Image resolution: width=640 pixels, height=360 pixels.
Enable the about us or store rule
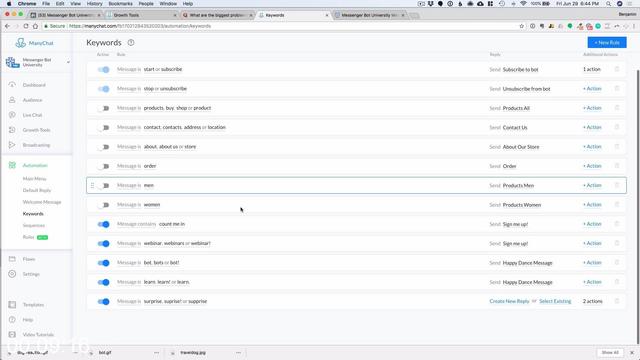103,147
